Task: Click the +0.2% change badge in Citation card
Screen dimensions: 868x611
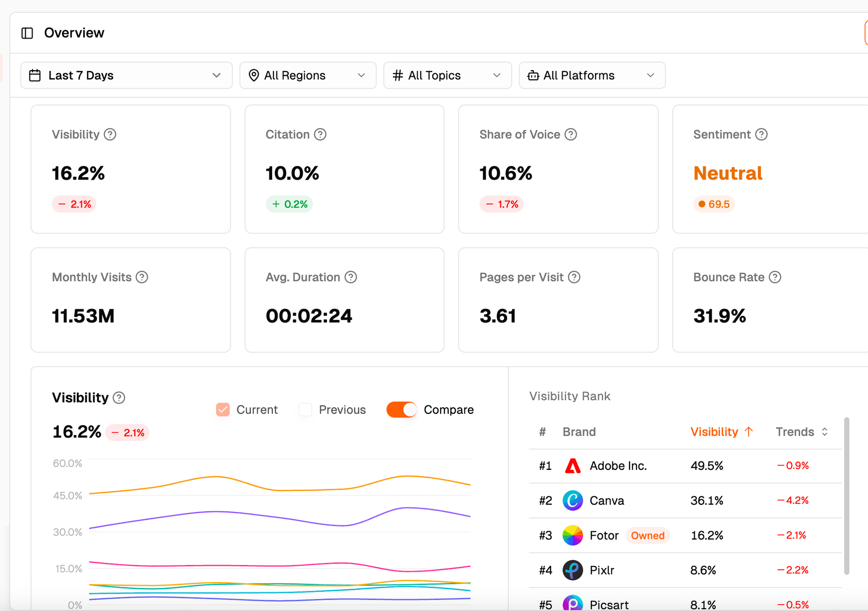Action: [x=289, y=204]
